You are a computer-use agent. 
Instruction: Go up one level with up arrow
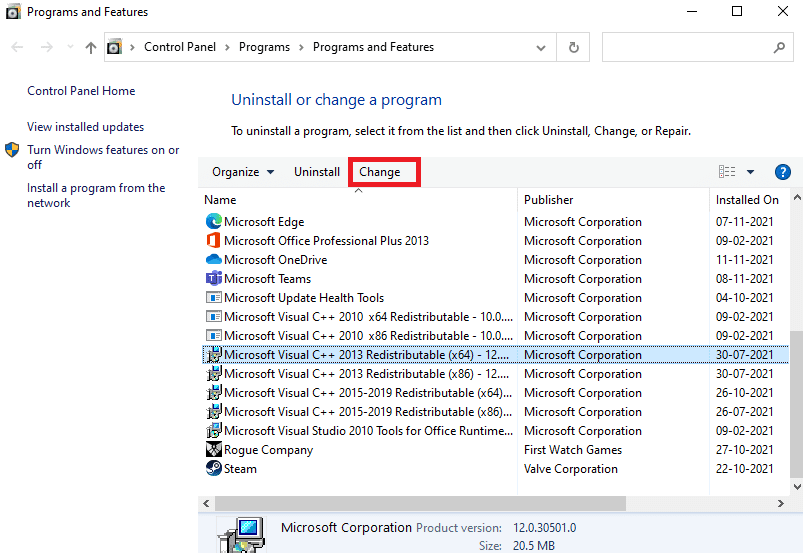(x=91, y=48)
